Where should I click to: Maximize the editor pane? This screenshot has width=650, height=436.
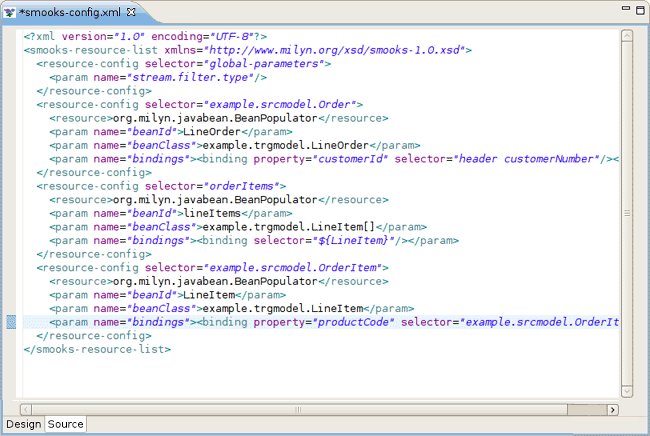coord(640,10)
